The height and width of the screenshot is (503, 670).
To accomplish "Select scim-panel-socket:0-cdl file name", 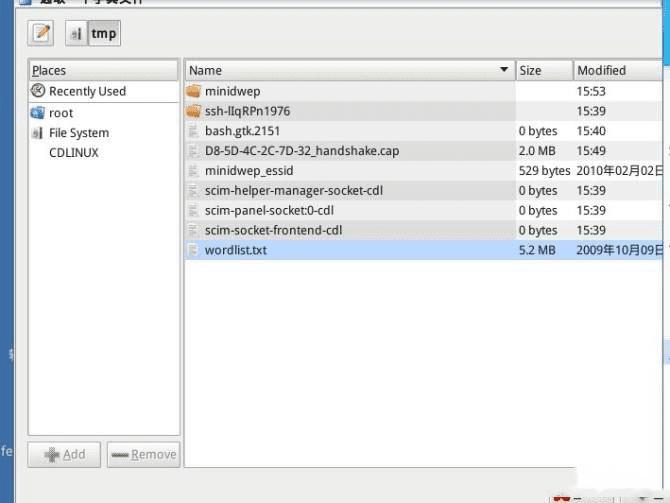I will pos(269,210).
